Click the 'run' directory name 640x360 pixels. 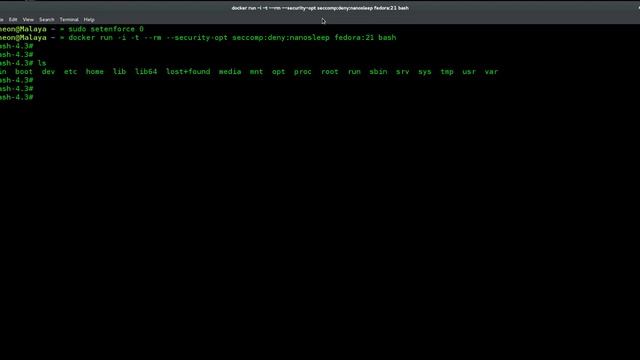354,71
